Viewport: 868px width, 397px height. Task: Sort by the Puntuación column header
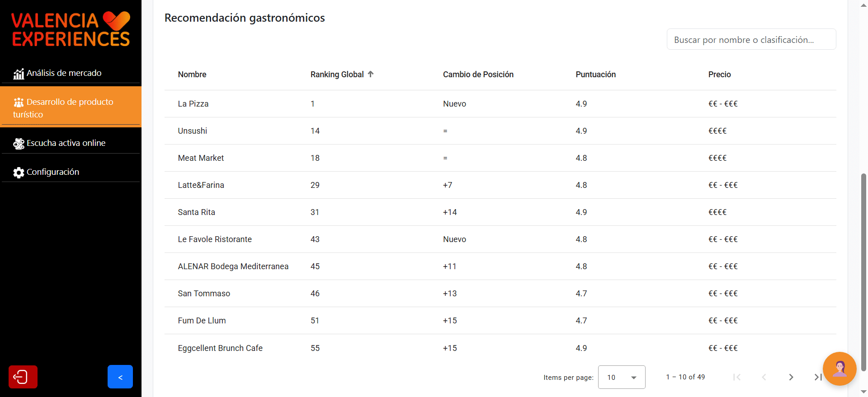point(595,75)
